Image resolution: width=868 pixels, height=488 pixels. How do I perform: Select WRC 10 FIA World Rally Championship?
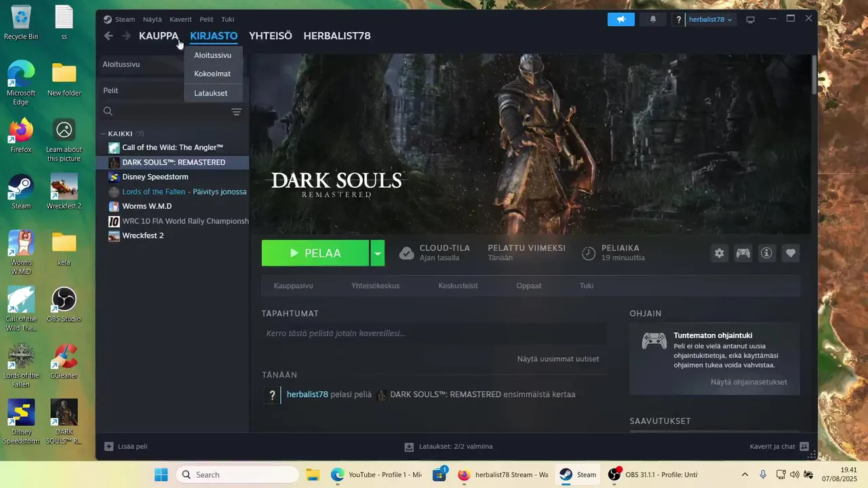(172, 221)
